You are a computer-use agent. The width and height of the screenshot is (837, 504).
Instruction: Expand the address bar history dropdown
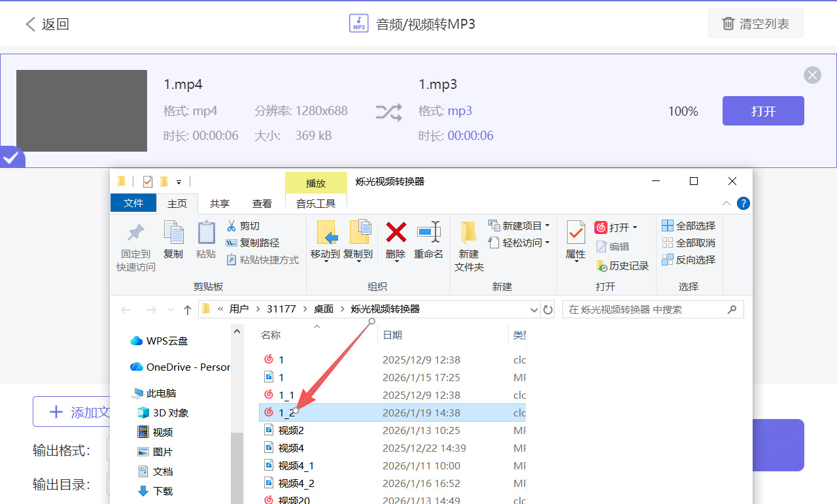[x=534, y=309]
